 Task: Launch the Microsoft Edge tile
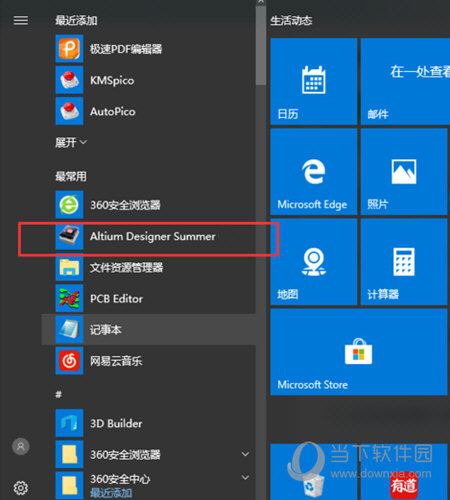314,172
